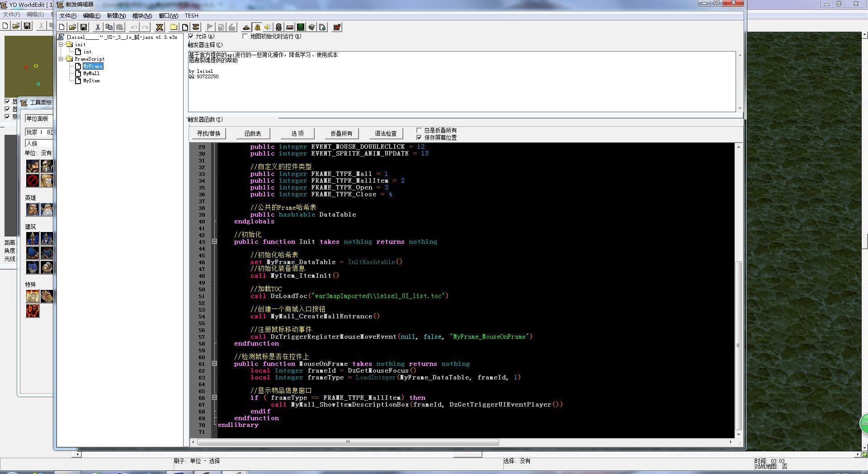Screen dimensions: 868x474
Task: Click the yellow X variables icon
Action: tap(159, 27)
